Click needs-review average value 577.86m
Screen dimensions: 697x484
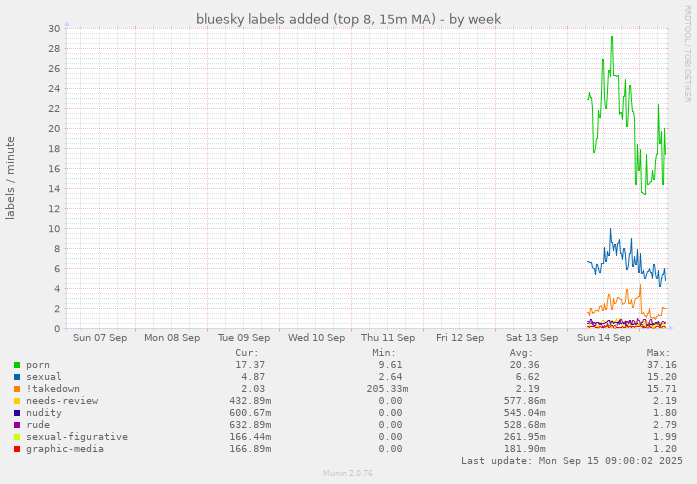click(525, 401)
